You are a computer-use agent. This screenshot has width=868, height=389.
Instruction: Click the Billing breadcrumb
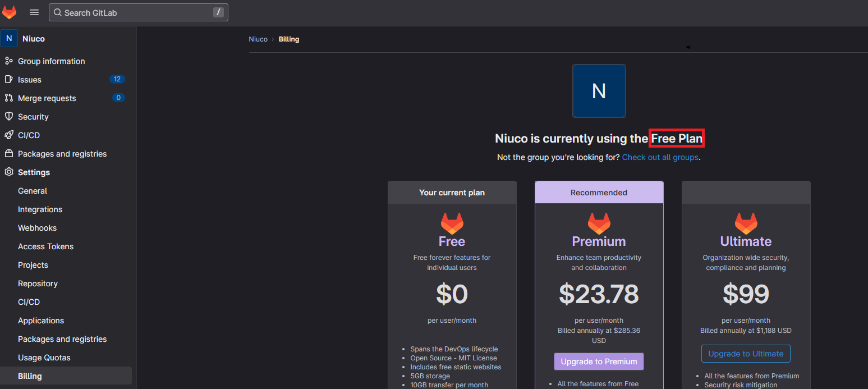tap(289, 39)
